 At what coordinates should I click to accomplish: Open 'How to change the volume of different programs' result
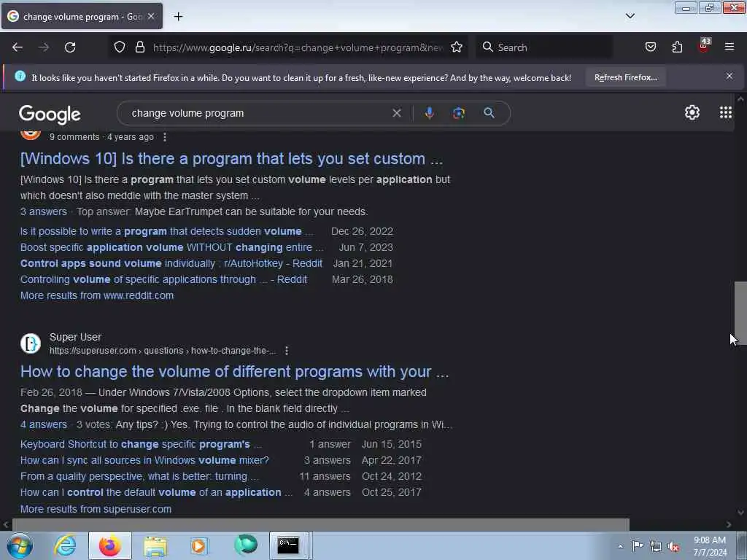pos(234,371)
